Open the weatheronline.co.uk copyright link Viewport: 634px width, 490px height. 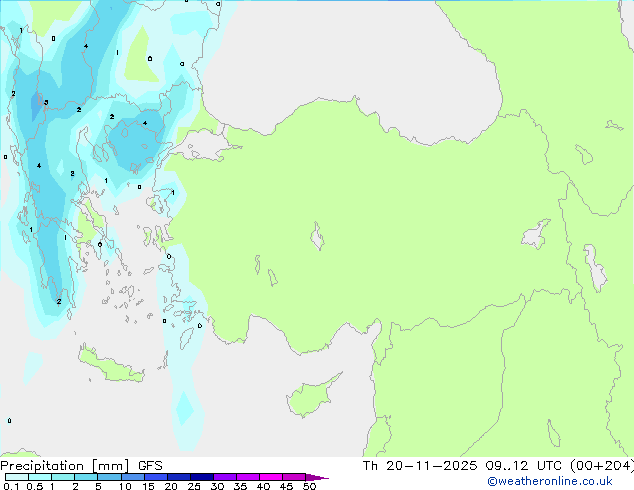pos(550,481)
